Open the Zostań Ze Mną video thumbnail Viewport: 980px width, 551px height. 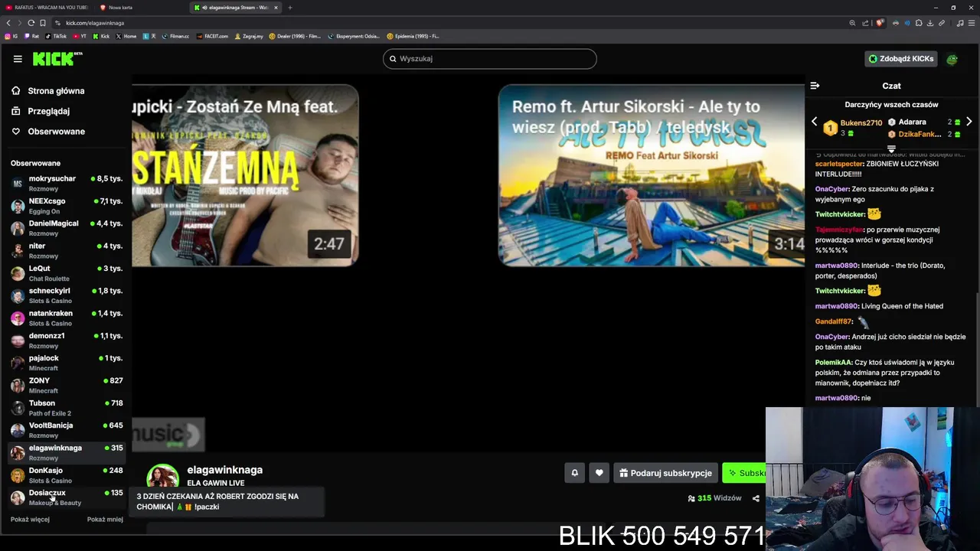[x=245, y=175]
